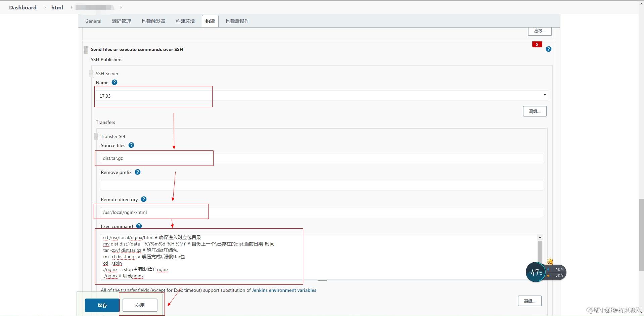This screenshot has width=644, height=316.
Task: Switch to the General tab
Action: (93, 21)
